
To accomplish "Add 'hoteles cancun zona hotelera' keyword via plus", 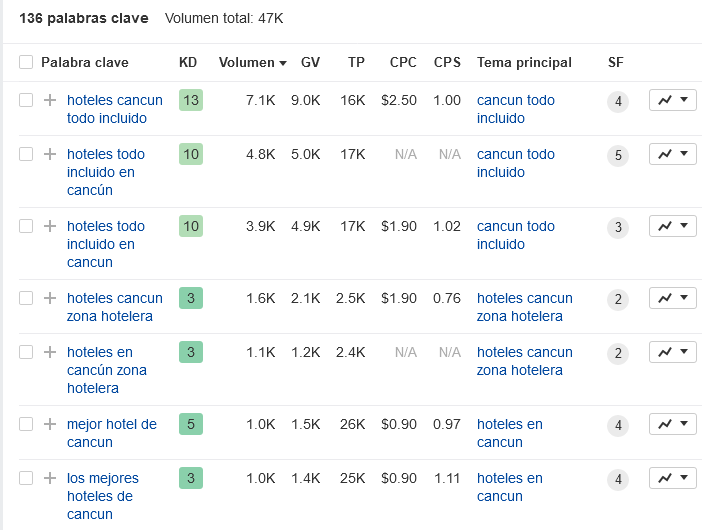I will pos(50,298).
